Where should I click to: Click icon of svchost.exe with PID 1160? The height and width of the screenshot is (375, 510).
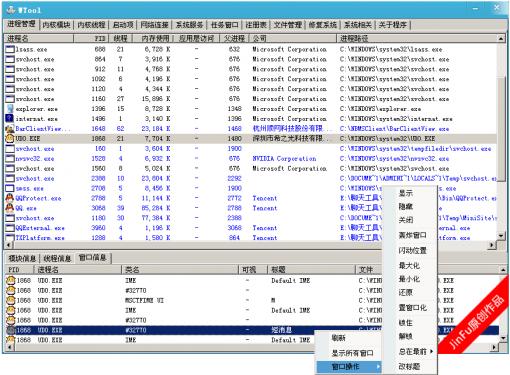[10, 99]
